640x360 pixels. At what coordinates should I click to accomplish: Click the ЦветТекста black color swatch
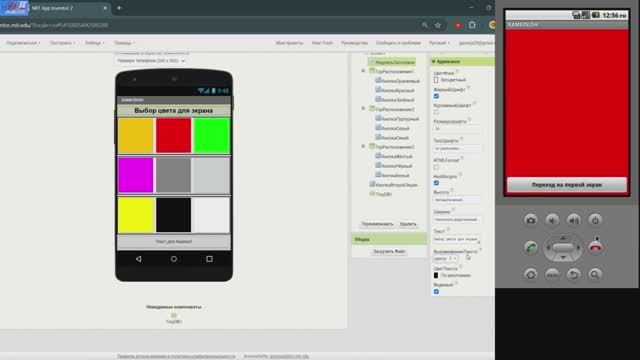pos(436,276)
